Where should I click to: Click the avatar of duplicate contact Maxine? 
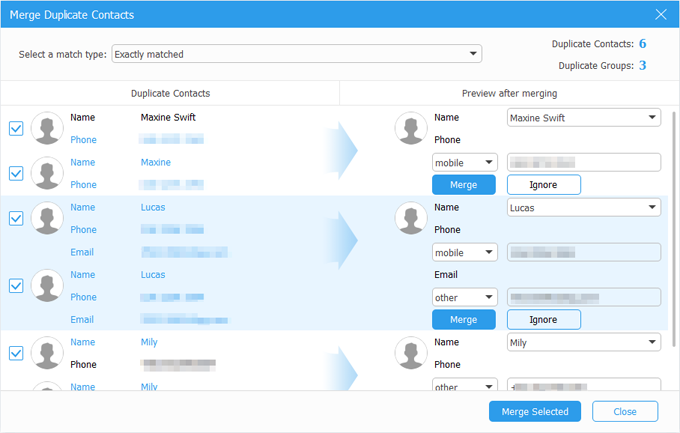47,173
